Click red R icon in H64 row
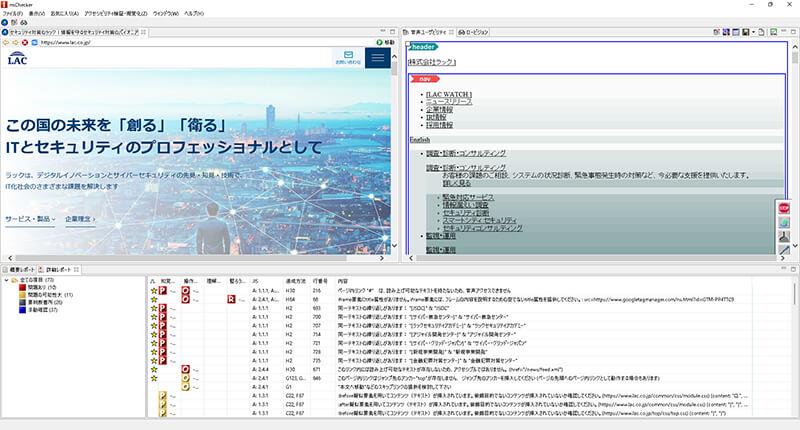 tap(231, 299)
